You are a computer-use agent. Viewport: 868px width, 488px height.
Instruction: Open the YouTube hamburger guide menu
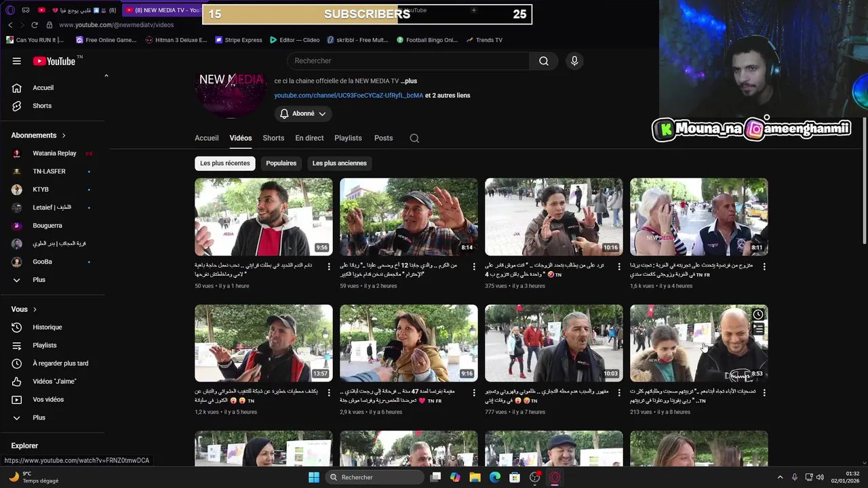click(x=17, y=61)
